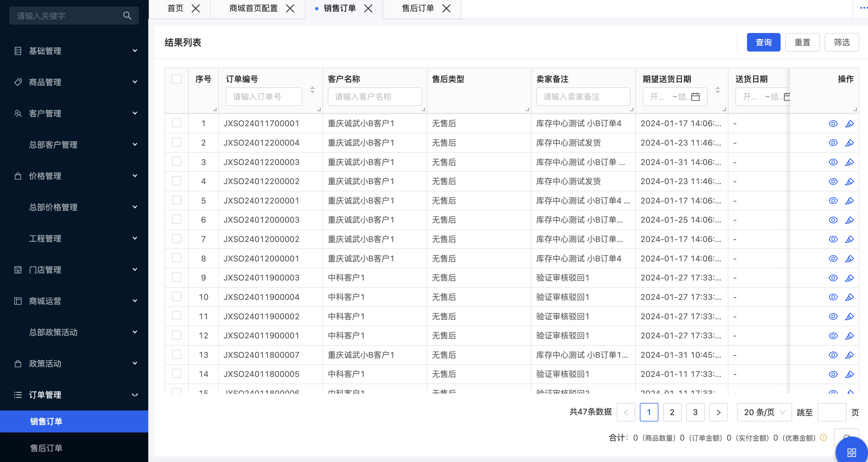
Task: Tick the checkbox for row 9
Action: 177,277
